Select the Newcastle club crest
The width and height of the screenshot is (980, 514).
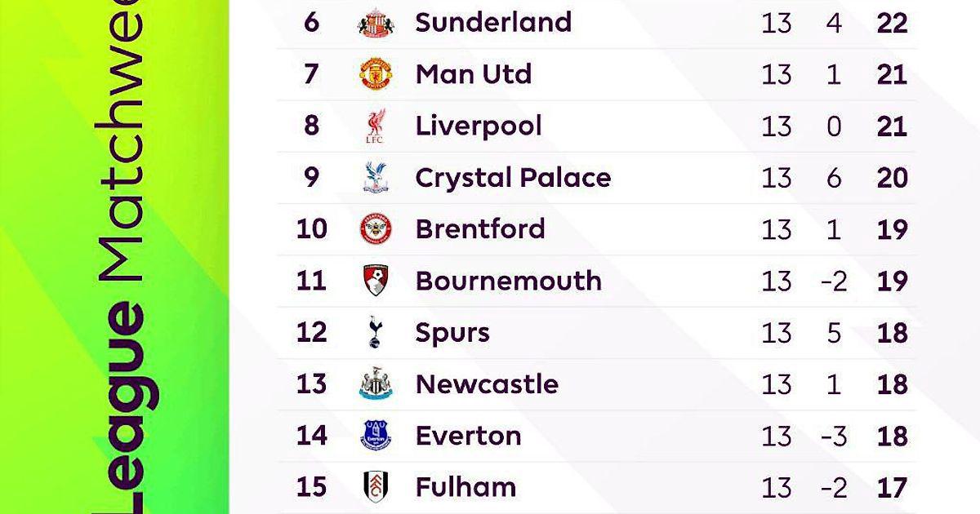(x=376, y=383)
